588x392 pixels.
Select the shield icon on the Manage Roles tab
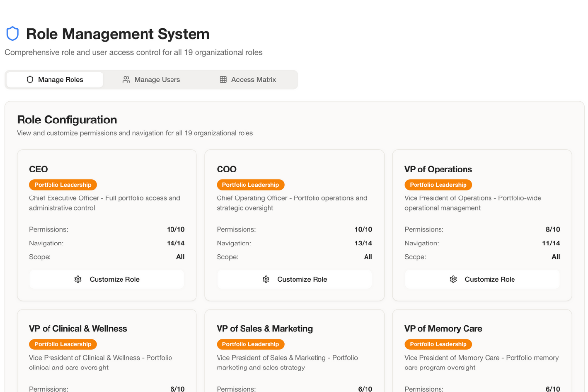click(x=30, y=79)
